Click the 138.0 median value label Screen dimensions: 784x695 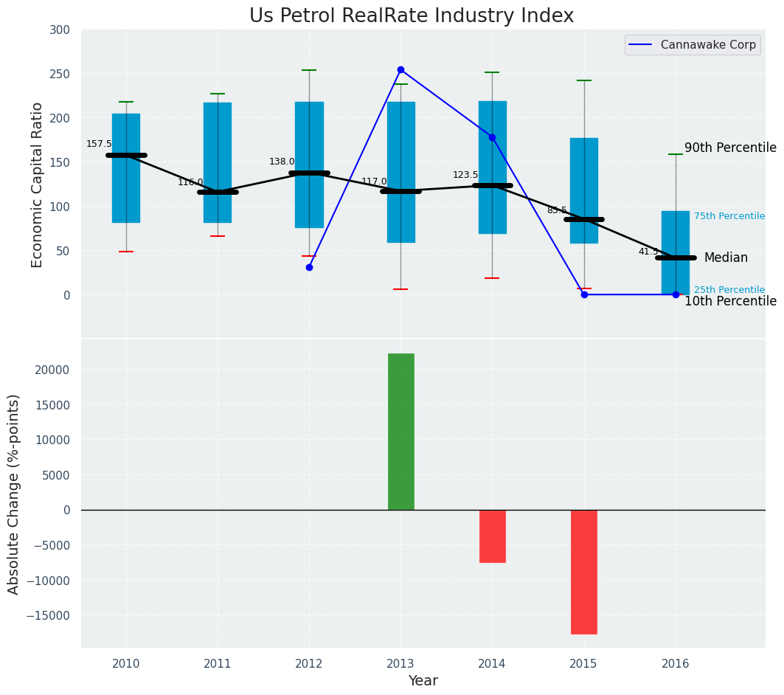(282, 162)
